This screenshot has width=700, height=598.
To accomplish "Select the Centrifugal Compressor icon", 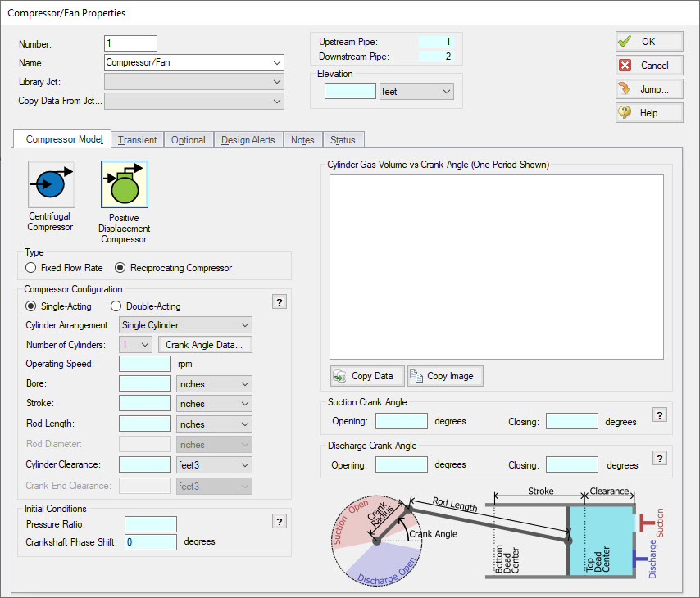I will click(51, 184).
